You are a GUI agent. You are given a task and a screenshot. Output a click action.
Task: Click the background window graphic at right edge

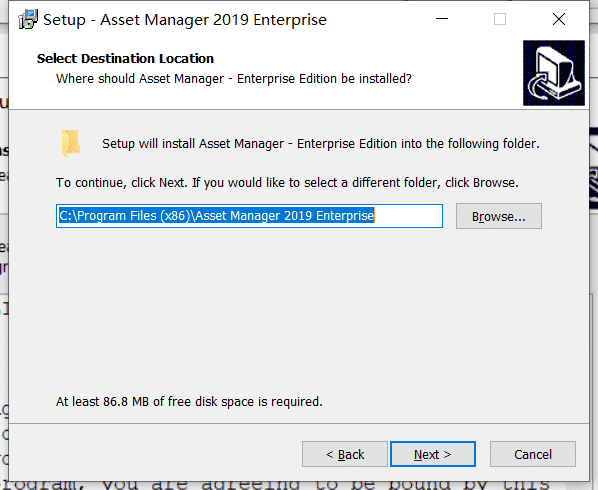594,168
